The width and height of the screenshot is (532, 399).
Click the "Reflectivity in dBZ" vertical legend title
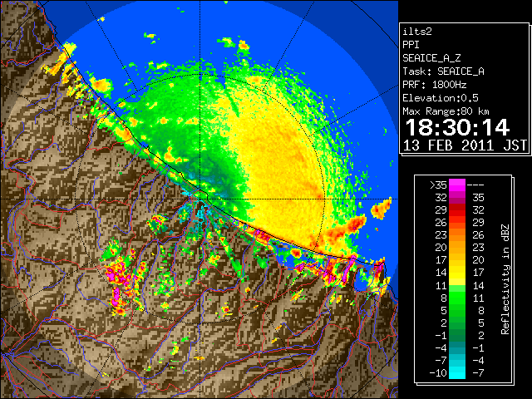coord(505,279)
